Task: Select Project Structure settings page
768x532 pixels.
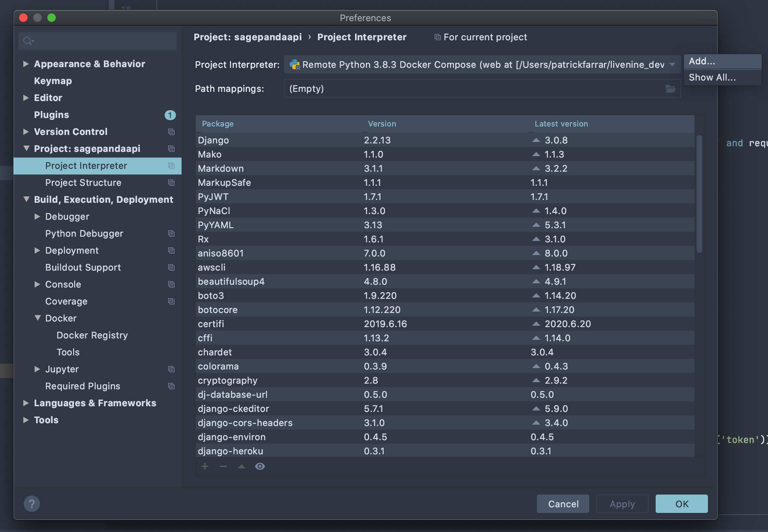Action: pyautogui.click(x=83, y=183)
